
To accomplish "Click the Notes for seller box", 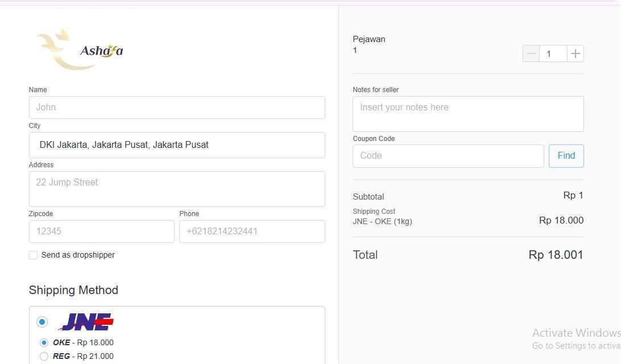I will 468,114.
